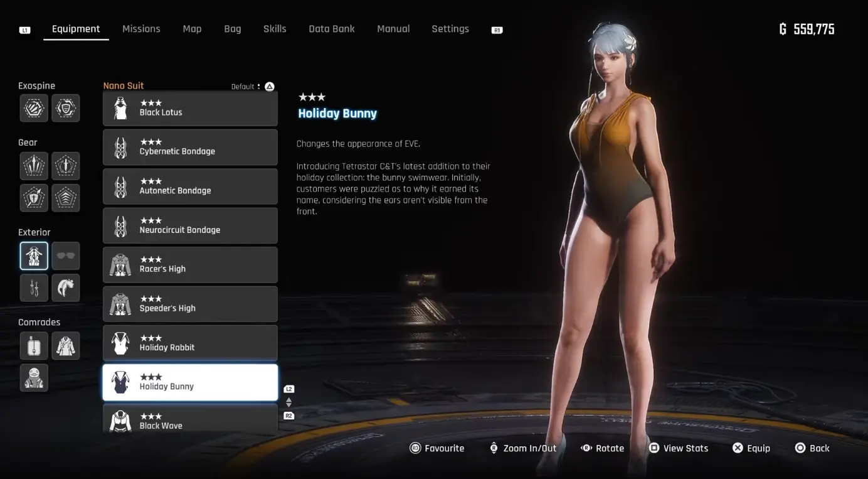This screenshot has width=868, height=479.
Task: Click the Holiday Bunny suit icon
Action: click(x=120, y=382)
